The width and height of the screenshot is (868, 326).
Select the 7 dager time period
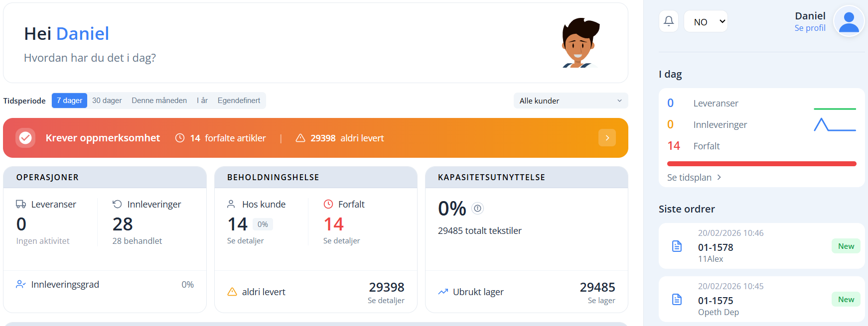[69, 101]
